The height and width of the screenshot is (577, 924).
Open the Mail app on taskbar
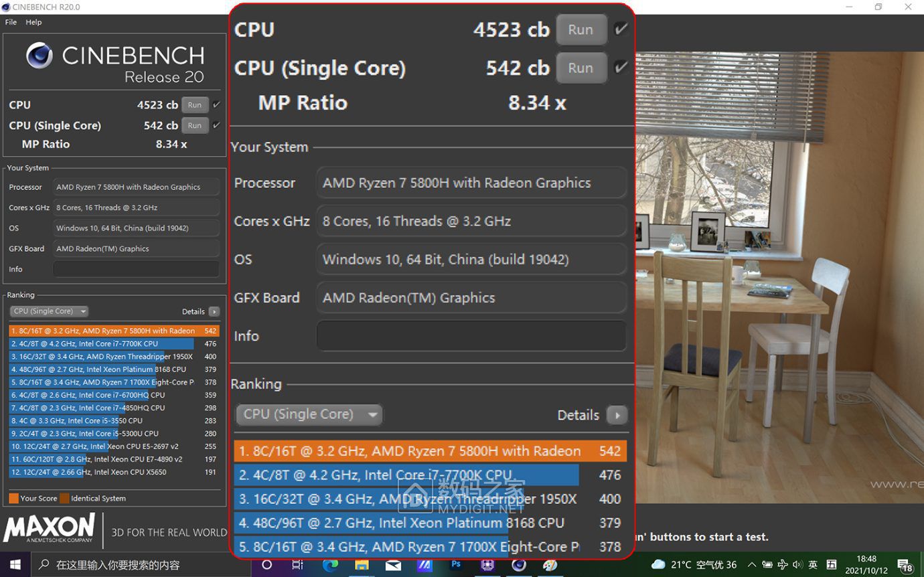[393, 564]
